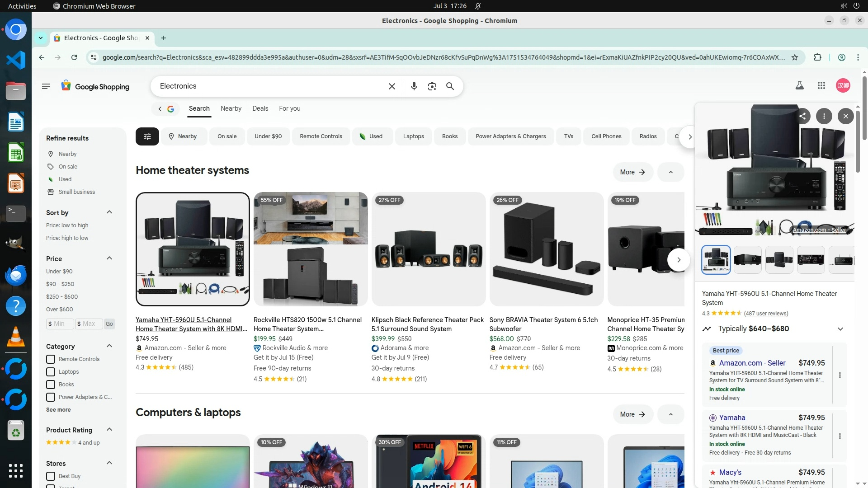Open search by image camera icon
This screenshot has width=868, height=488.
click(432, 86)
